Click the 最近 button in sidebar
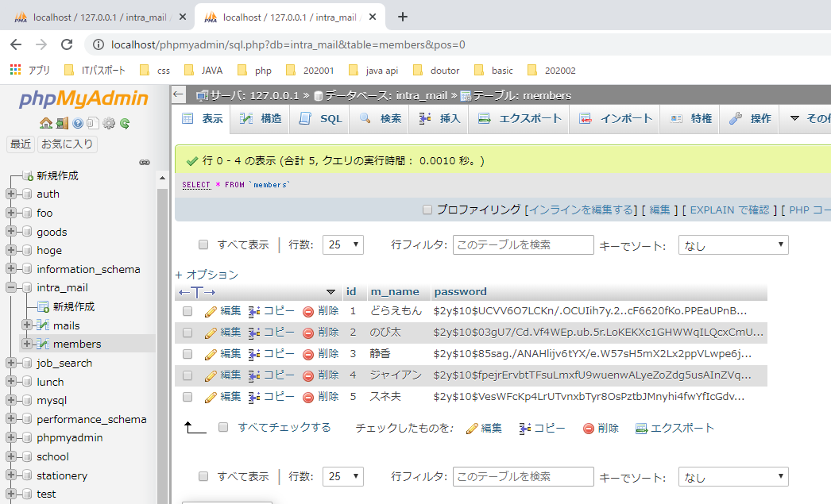This screenshot has height=504, width=831. click(x=21, y=144)
